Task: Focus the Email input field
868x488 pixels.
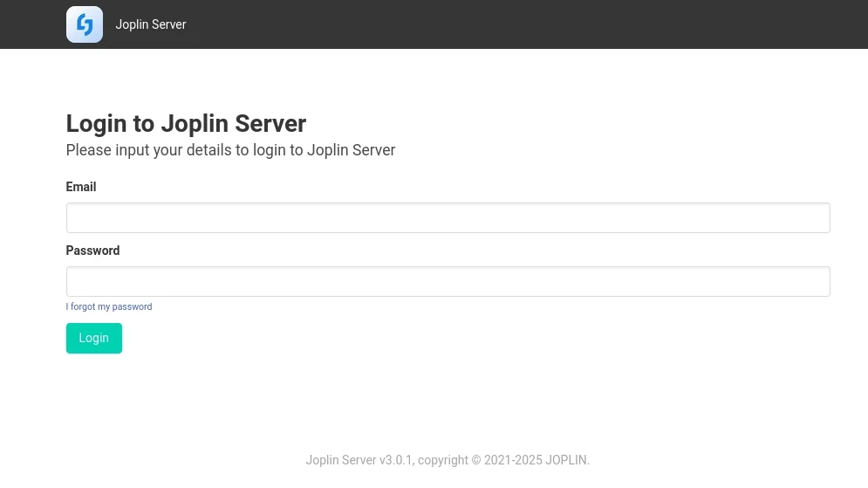Action: pyautogui.click(x=448, y=218)
